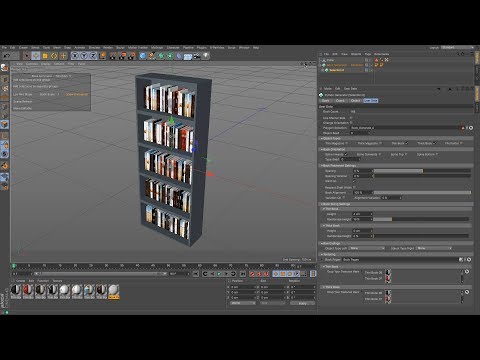Open the left Object Type dropdown
This screenshot has height=360, width=480.
click(x=367, y=248)
